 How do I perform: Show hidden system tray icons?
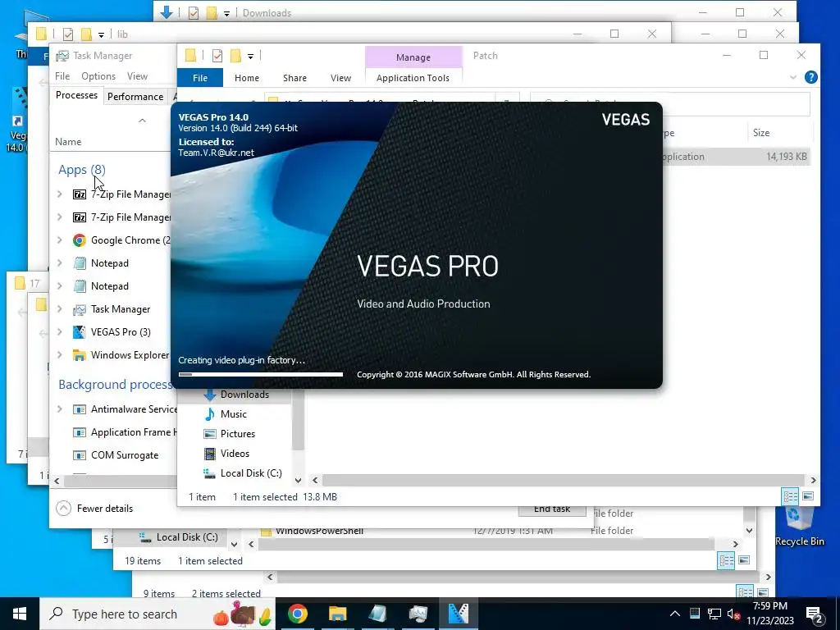coord(675,614)
